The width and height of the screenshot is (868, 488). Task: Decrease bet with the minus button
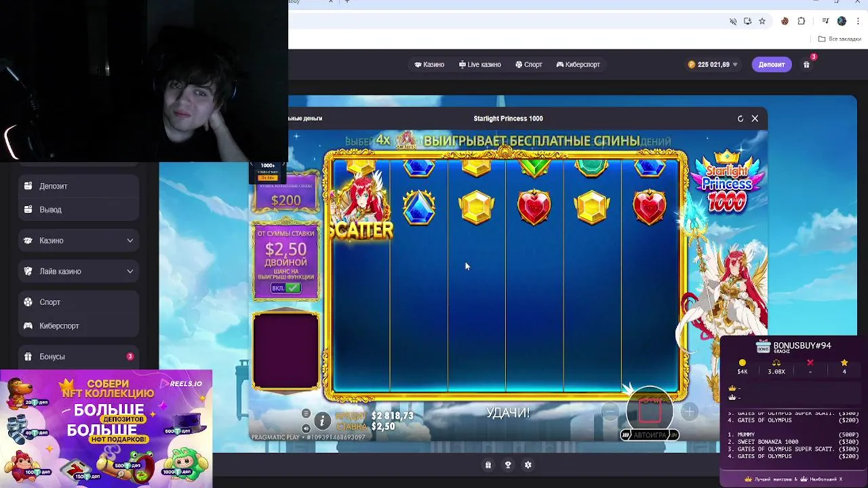610,411
